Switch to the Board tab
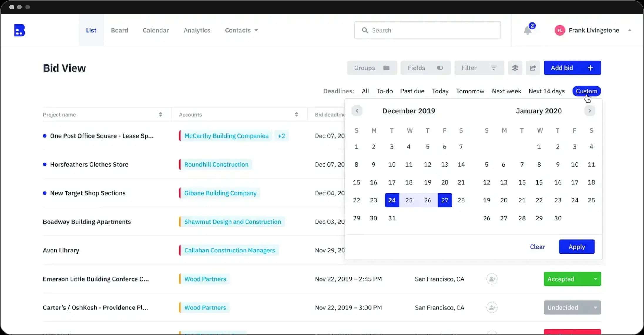This screenshot has width=644, height=335. click(119, 30)
